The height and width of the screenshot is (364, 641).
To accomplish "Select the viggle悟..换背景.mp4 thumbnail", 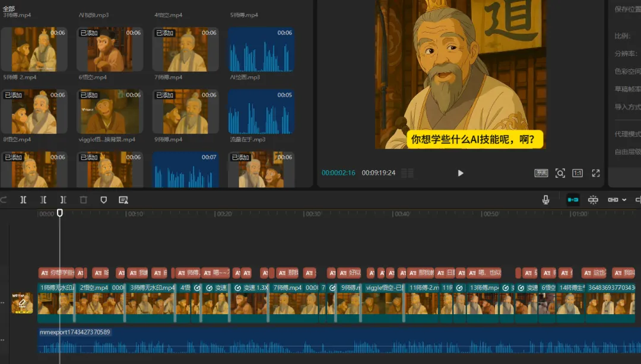I will (x=110, y=111).
